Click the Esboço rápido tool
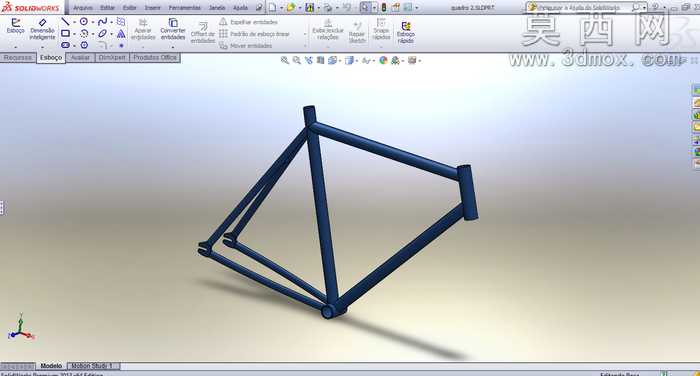700x376 pixels. (405, 33)
